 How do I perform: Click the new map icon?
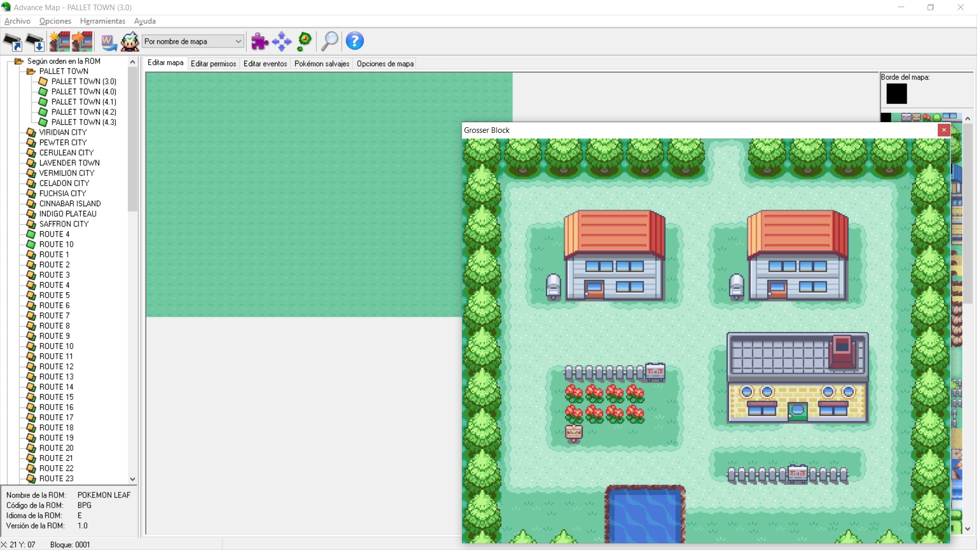pos(60,42)
